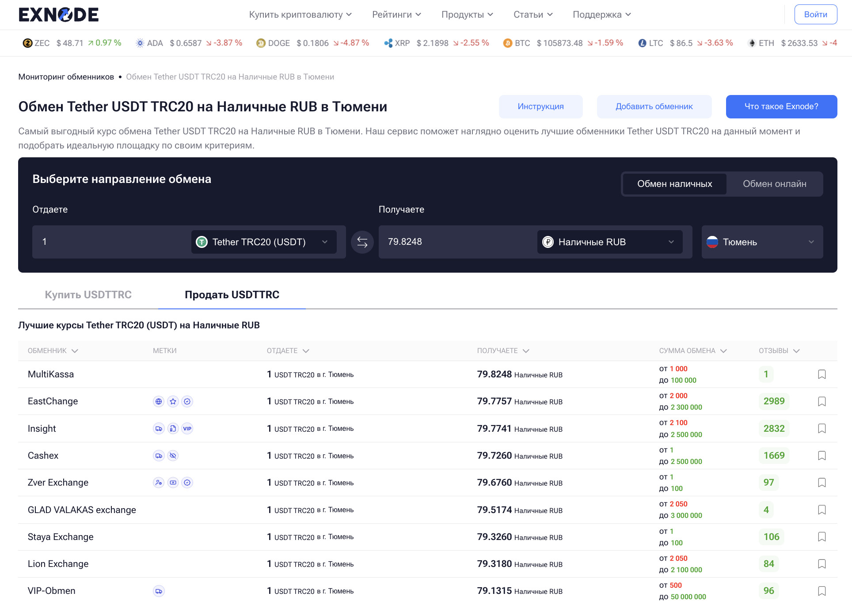Click the EXNODE logo

click(x=58, y=15)
